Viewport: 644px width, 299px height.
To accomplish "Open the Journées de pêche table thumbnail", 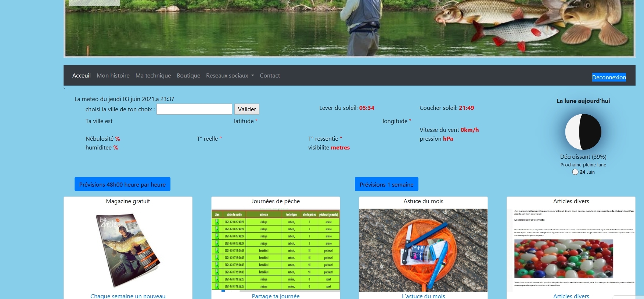I will 276,250.
